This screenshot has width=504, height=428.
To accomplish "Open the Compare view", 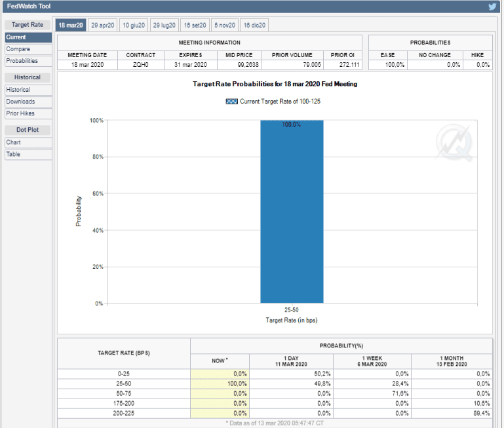I will pos(28,49).
